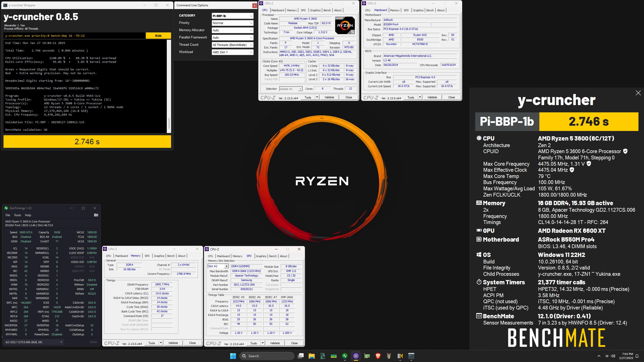Image resolution: width=644 pixels, height=362 pixels.
Task: Click the Ryzen 5 logo in CPU-Z
Action: click(x=345, y=25)
